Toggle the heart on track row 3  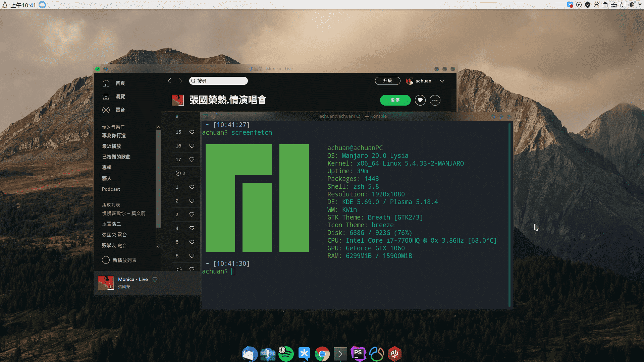(192, 215)
